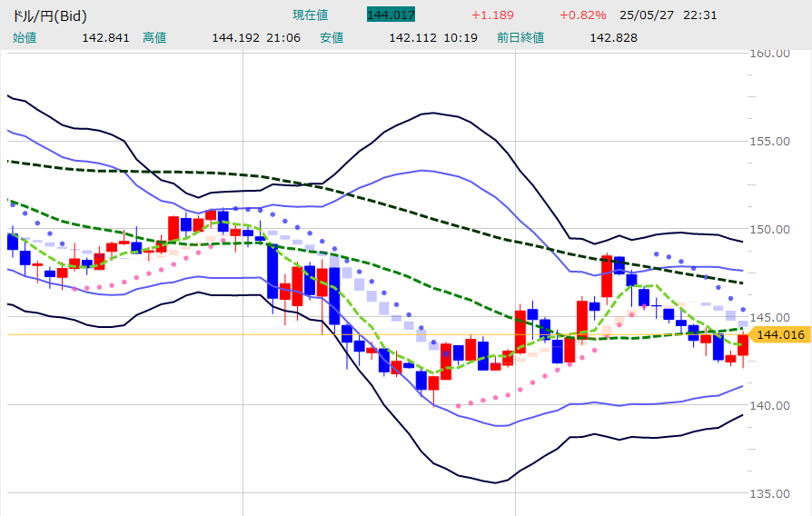The width and height of the screenshot is (812, 516).
Task: Click the 始値 label
Action: point(25,38)
